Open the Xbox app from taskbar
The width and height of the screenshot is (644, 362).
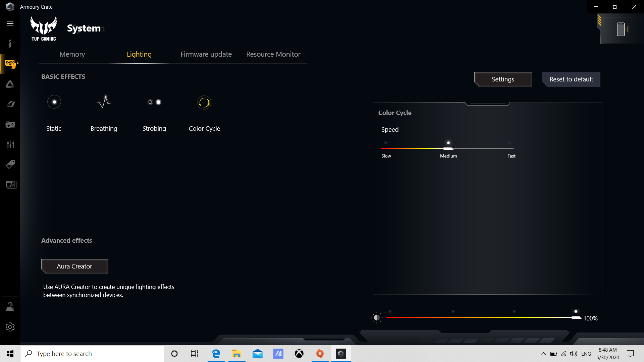pos(299,354)
